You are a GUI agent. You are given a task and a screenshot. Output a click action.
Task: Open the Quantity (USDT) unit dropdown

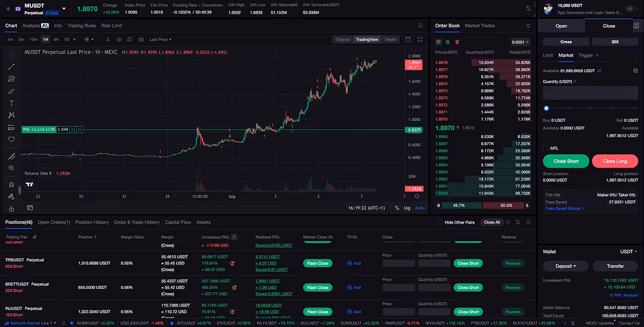(559, 82)
